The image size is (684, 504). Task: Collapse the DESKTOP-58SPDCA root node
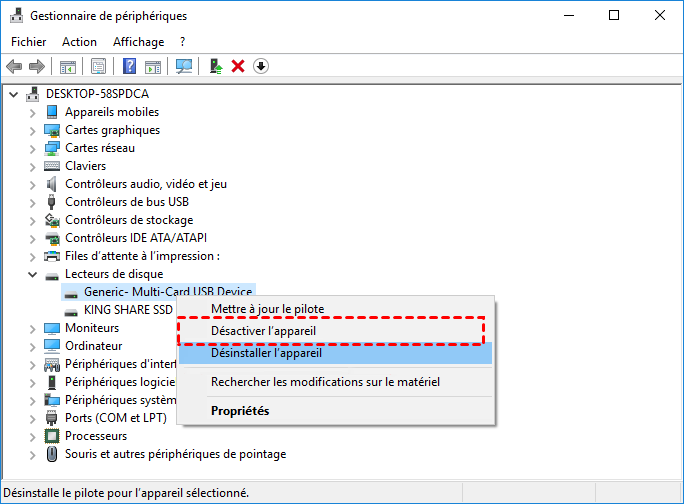pos(14,94)
